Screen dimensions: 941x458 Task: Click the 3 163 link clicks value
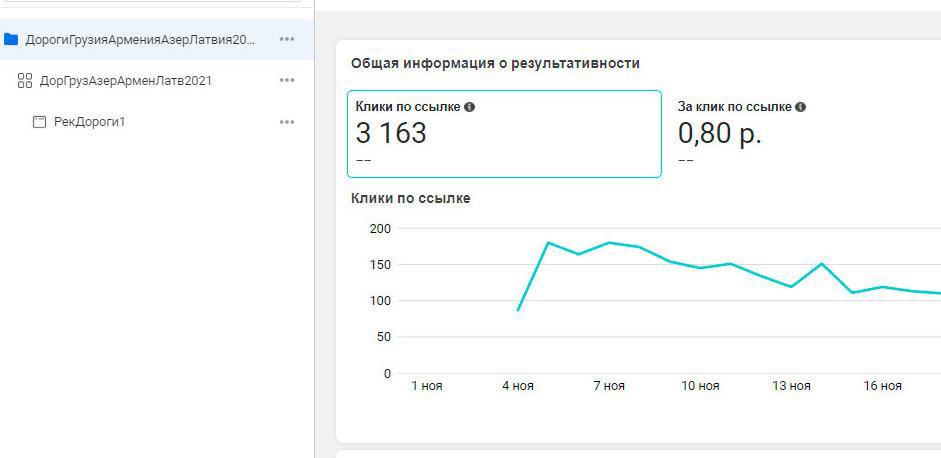(391, 133)
